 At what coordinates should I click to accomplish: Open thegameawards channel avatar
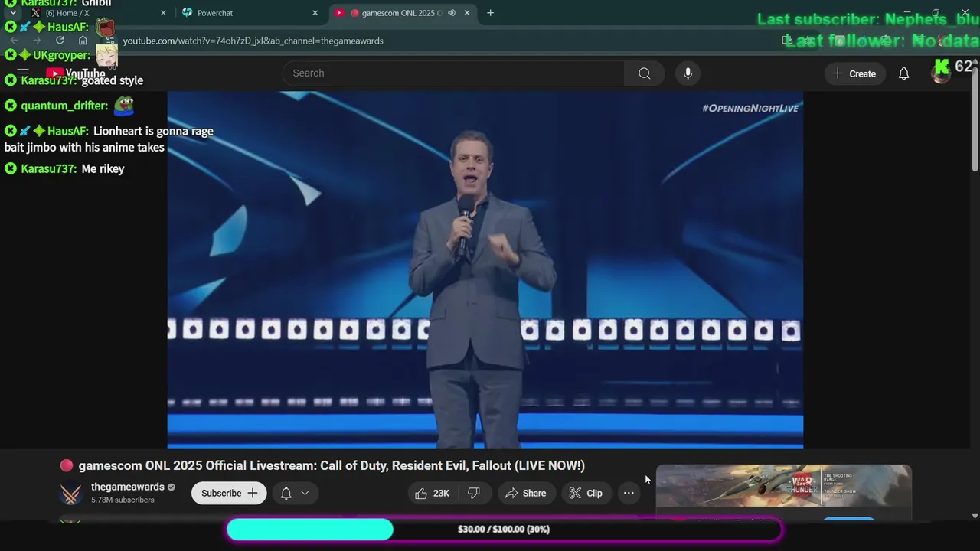coord(71,493)
